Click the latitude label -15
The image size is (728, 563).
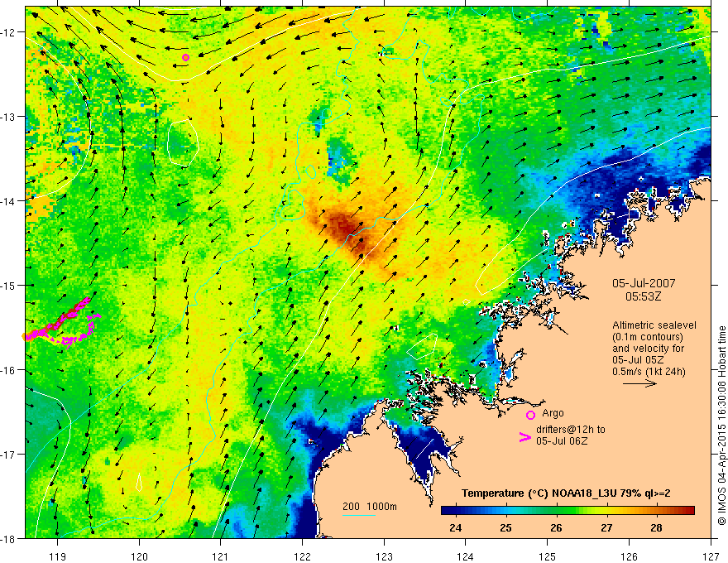(x=8, y=285)
